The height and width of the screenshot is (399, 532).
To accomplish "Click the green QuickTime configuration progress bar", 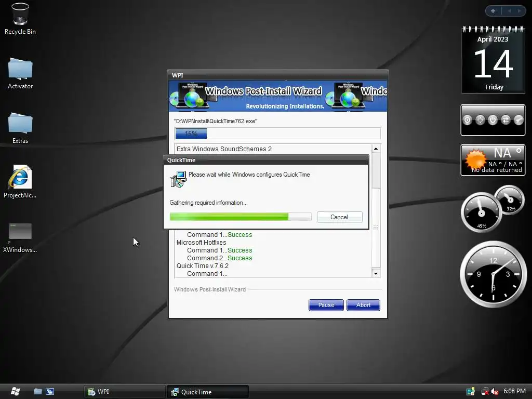I will pos(241,217).
